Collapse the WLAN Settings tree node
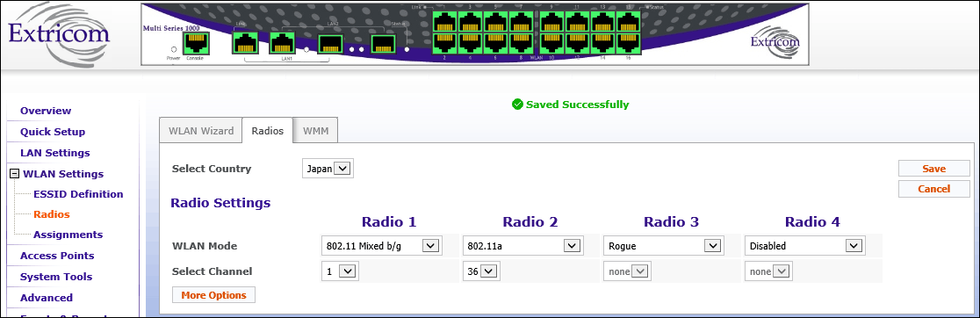 coord(14,174)
